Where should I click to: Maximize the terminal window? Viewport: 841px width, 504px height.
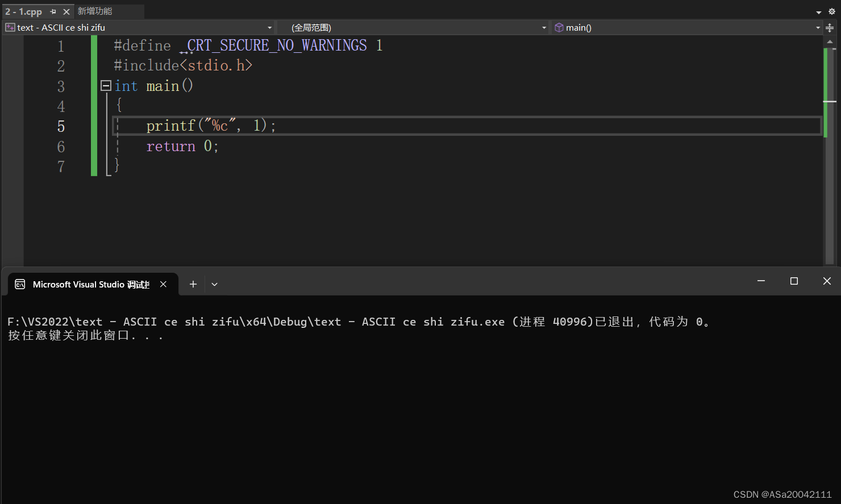point(794,281)
